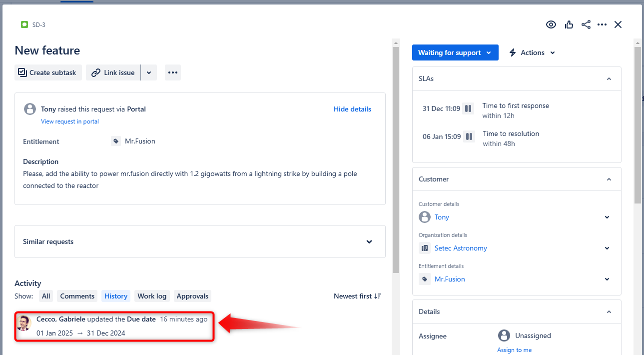Click Tony's avatar in the request panel

pos(30,109)
